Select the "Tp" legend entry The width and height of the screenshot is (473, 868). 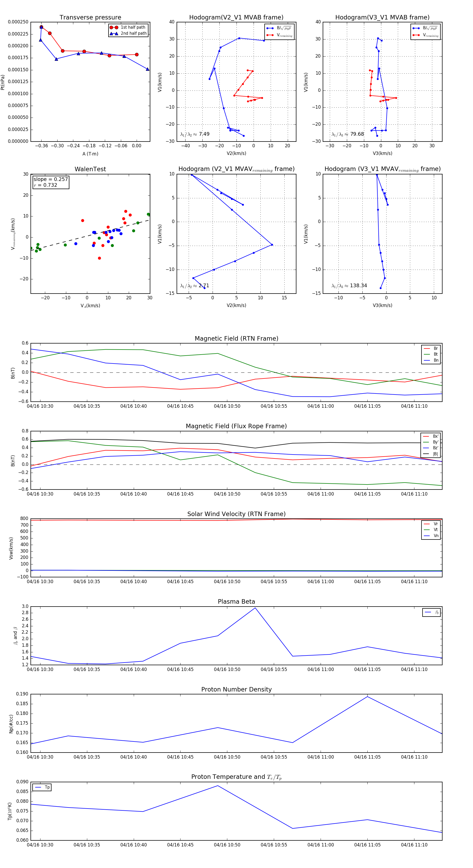[x=42, y=788]
